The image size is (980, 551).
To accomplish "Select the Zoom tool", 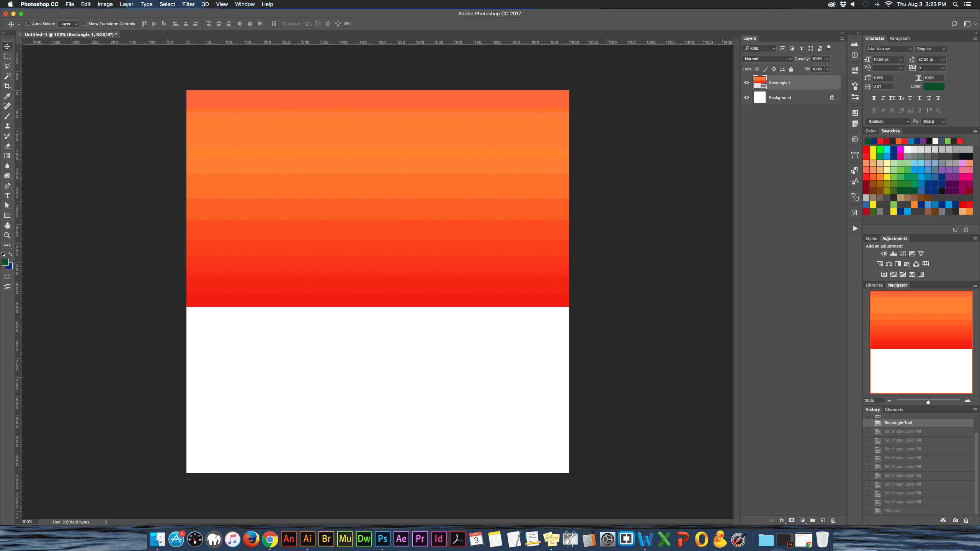I will coord(7,235).
